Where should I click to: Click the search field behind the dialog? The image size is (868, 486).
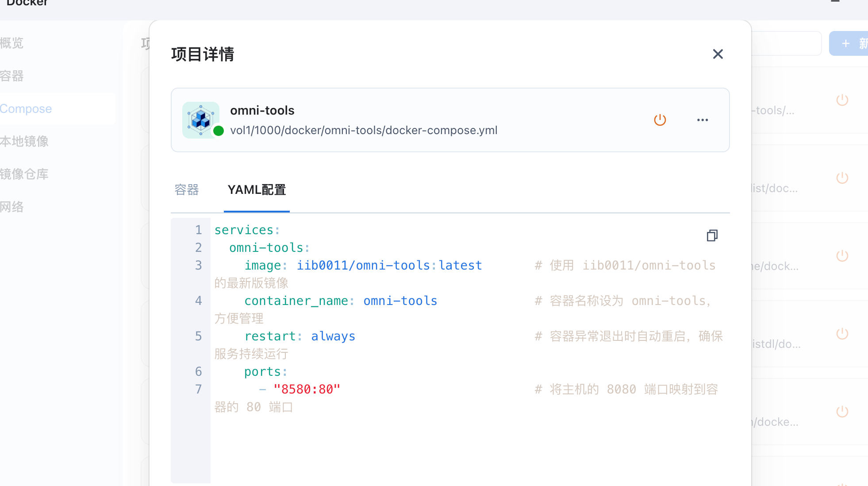786,43
